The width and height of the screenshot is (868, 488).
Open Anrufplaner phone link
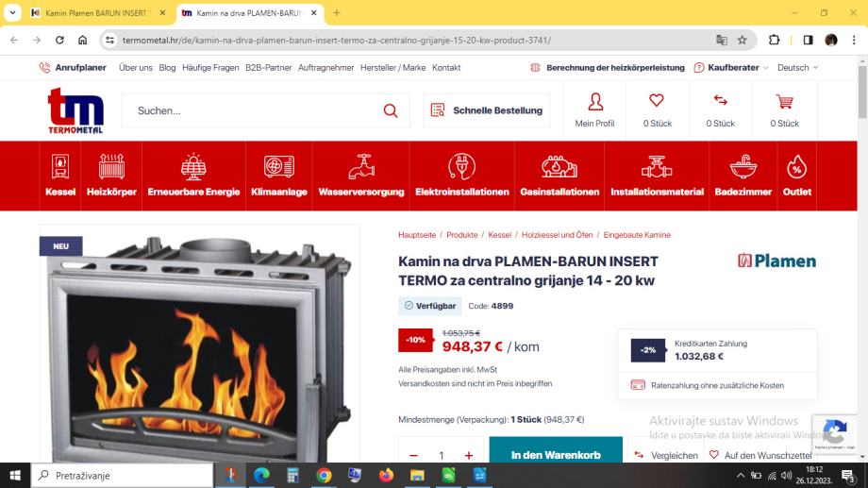point(73,68)
